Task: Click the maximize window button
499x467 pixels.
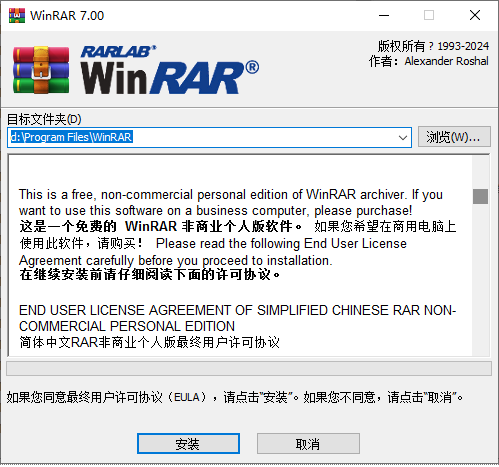Action: click(429, 15)
